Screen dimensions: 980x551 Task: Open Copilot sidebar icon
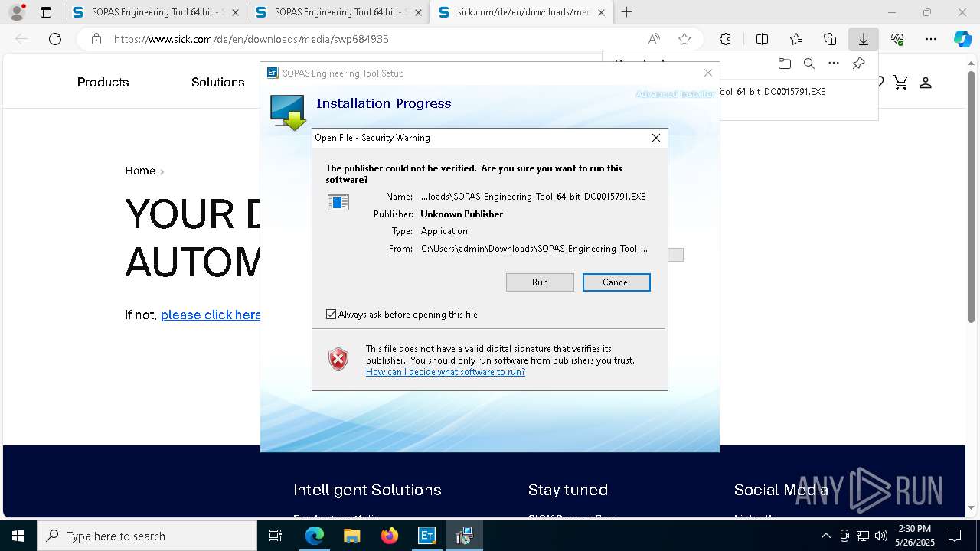pyautogui.click(x=962, y=39)
